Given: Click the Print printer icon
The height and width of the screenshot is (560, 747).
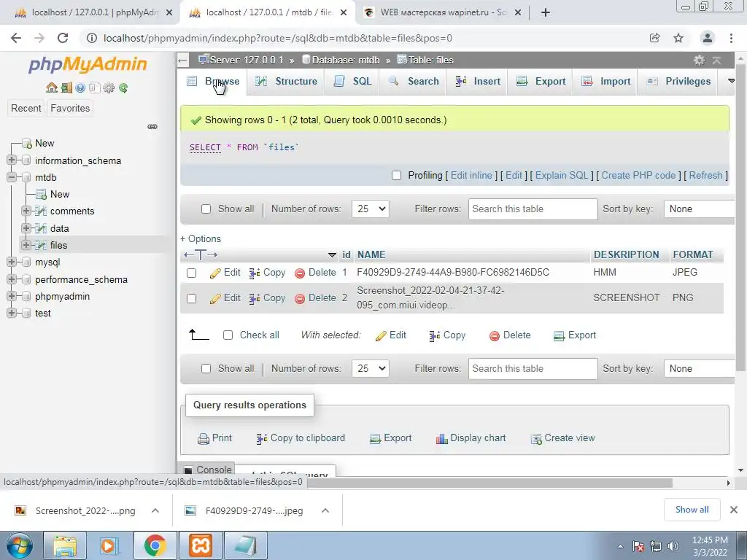Looking at the screenshot, I should [x=204, y=438].
